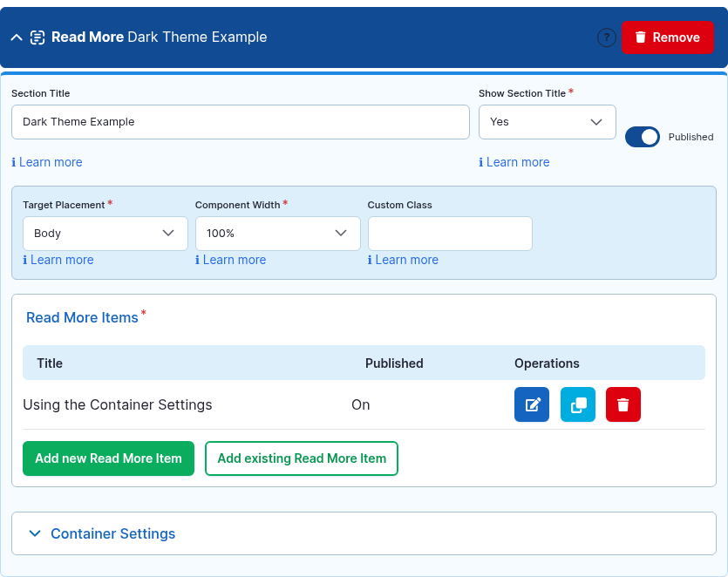Expand the Container Settings section
This screenshot has height=577, width=728.
(x=364, y=533)
